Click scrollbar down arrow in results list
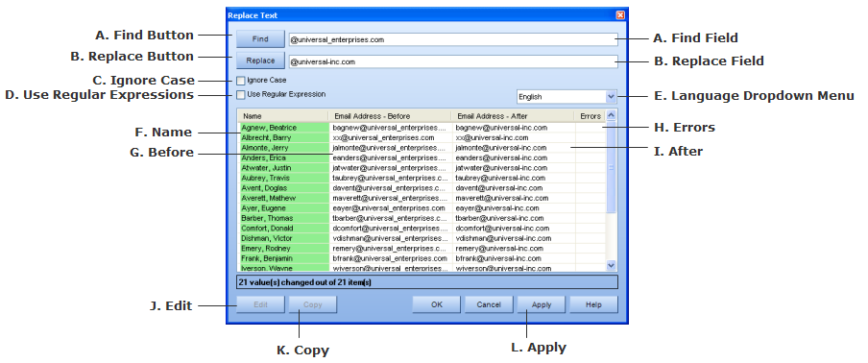Image resolution: width=868 pixels, height=363 pixels. (611, 266)
